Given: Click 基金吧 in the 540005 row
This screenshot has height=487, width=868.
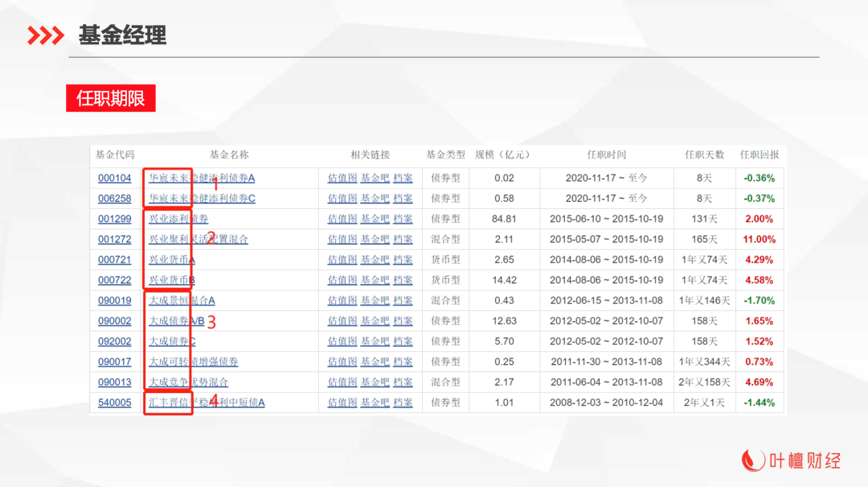Looking at the screenshot, I should pos(375,403).
